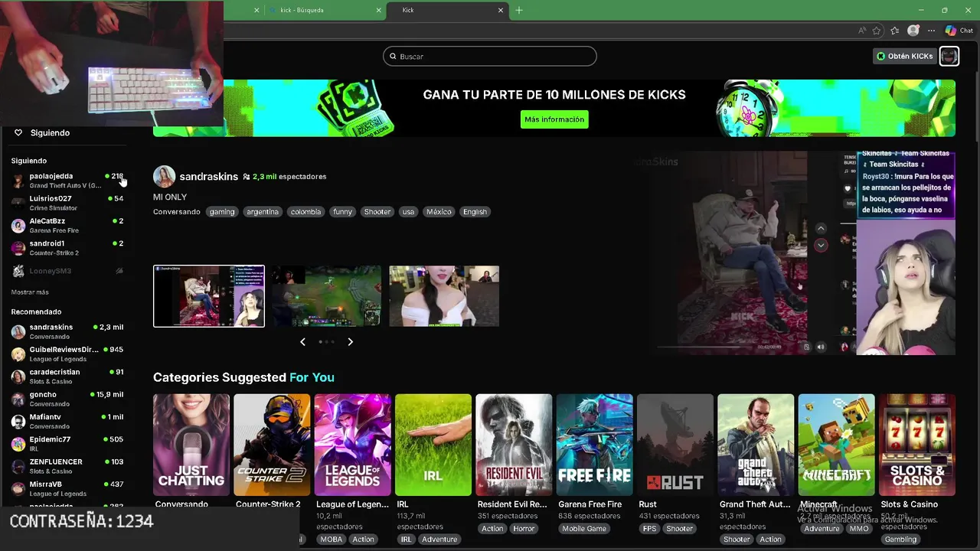The image size is (980, 551).
Task: Click the search magnifier icon in Buscar field
Action: tap(393, 56)
